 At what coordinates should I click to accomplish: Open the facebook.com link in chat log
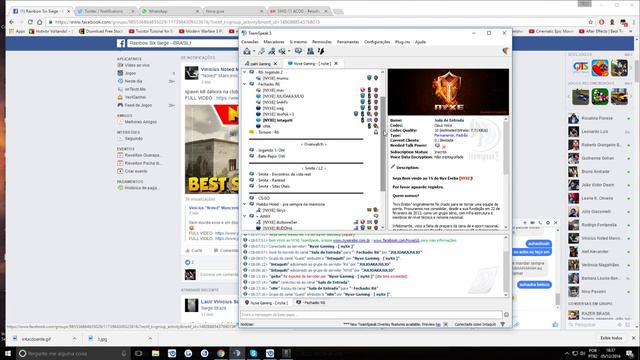(396, 240)
